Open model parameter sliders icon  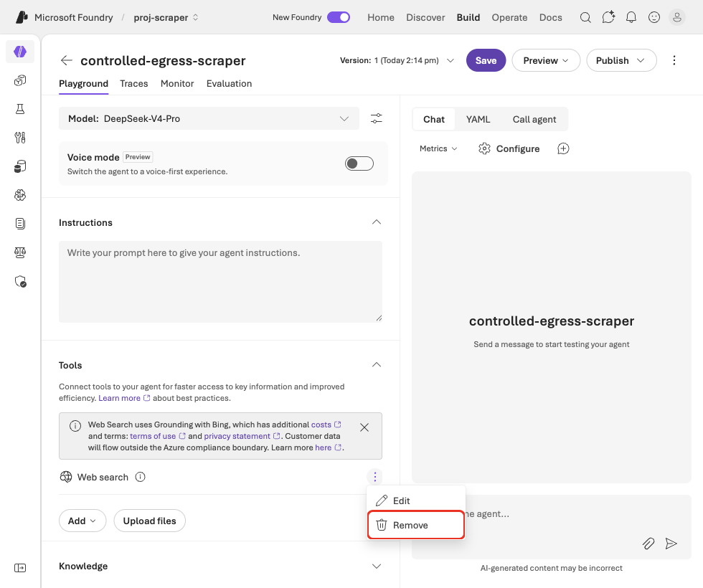click(376, 118)
